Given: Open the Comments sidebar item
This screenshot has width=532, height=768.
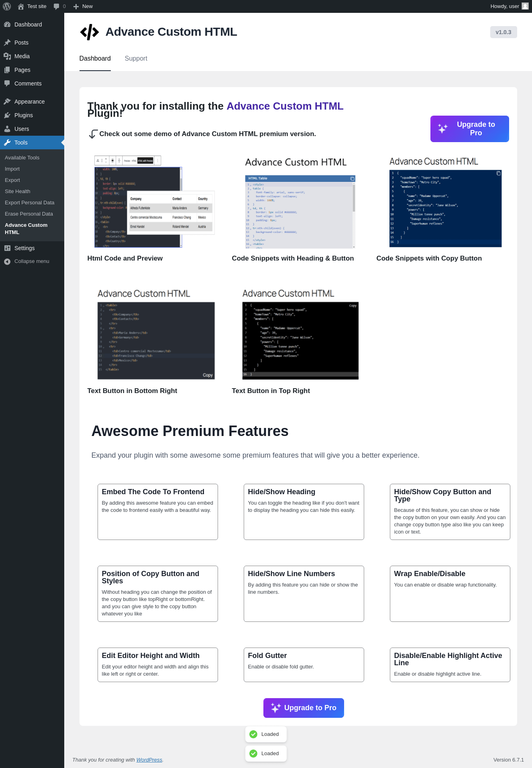Looking at the screenshot, I should 32,84.
